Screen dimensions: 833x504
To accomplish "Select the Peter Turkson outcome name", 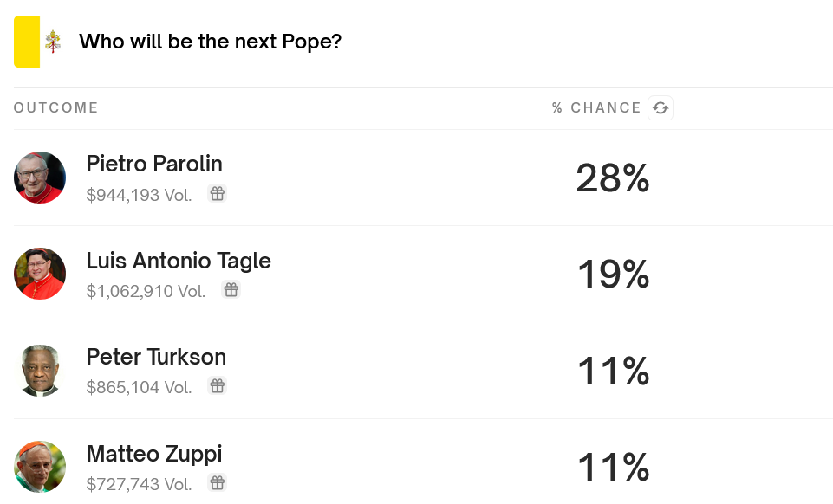I will [x=156, y=357].
